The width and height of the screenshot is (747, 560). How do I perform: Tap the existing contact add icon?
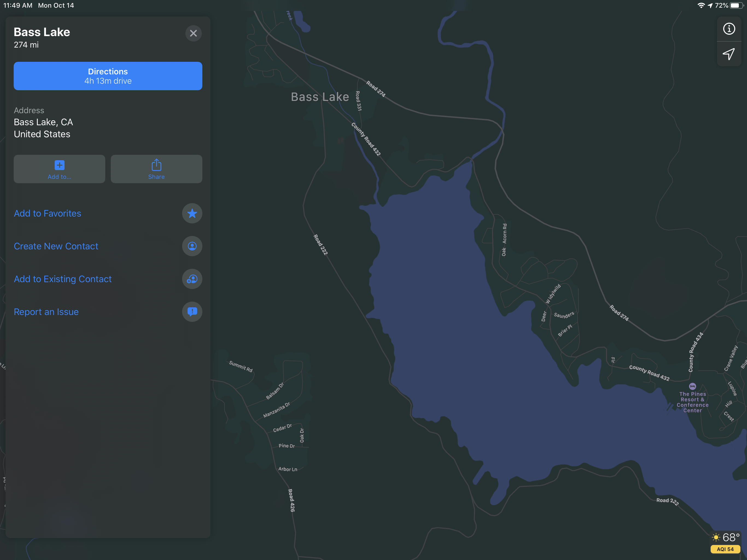(192, 279)
